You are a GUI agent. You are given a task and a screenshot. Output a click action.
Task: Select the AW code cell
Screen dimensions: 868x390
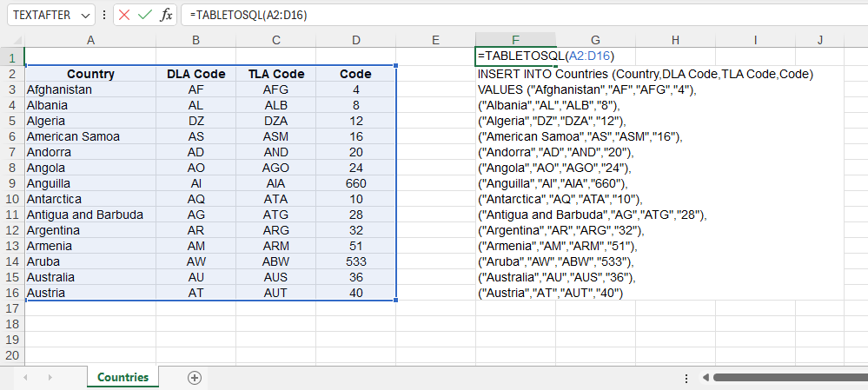tap(196, 261)
